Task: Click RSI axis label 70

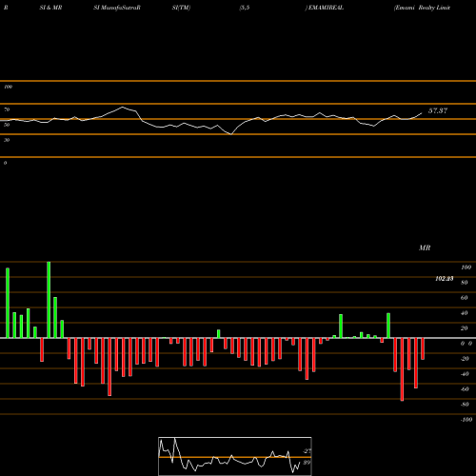Action: (x=7, y=109)
